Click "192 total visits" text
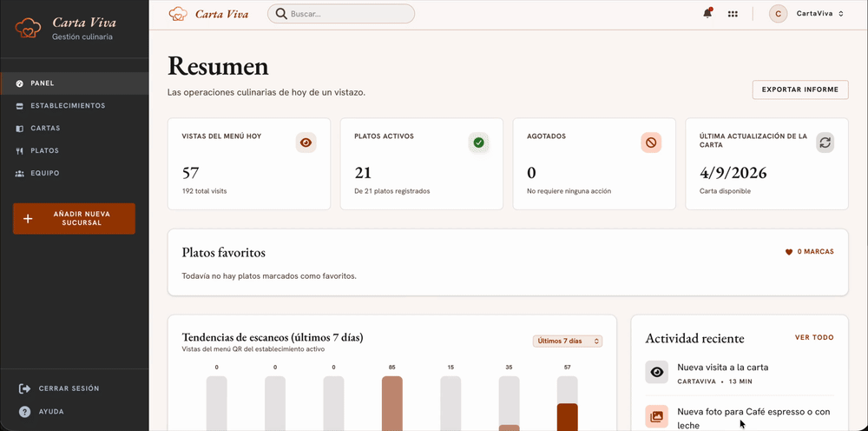Image resolution: width=868 pixels, height=431 pixels. pyautogui.click(x=204, y=191)
